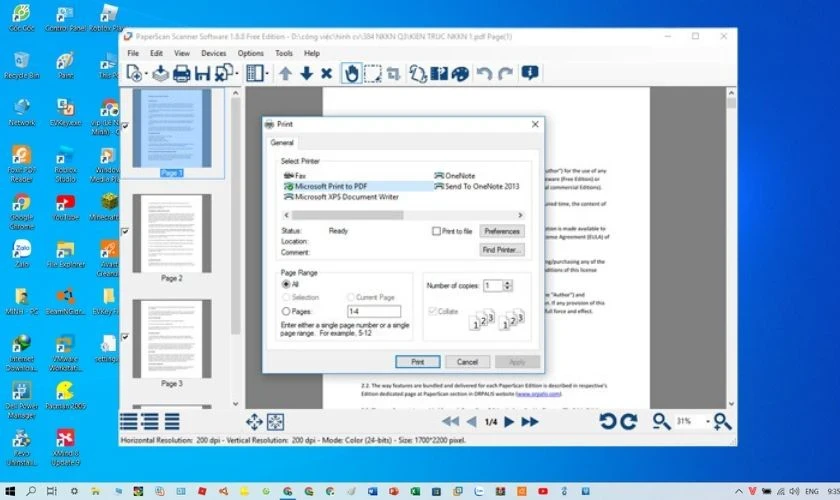Go to the first page with double-left arrow
The image size is (840, 500).
point(450,422)
